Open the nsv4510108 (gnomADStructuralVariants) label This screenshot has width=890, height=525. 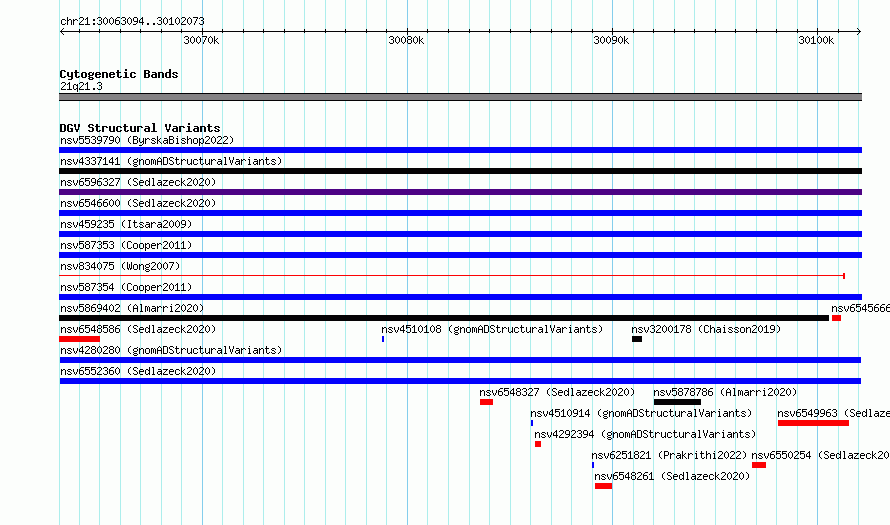(x=492, y=329)
